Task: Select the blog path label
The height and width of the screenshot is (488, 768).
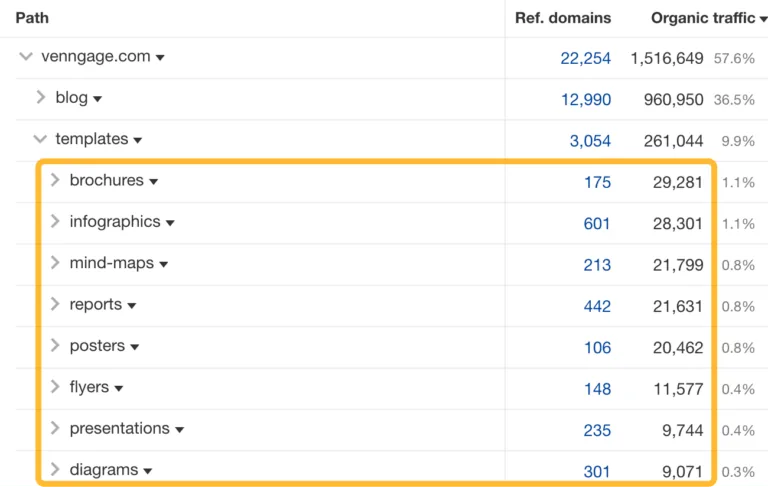Action: point(72,98)
